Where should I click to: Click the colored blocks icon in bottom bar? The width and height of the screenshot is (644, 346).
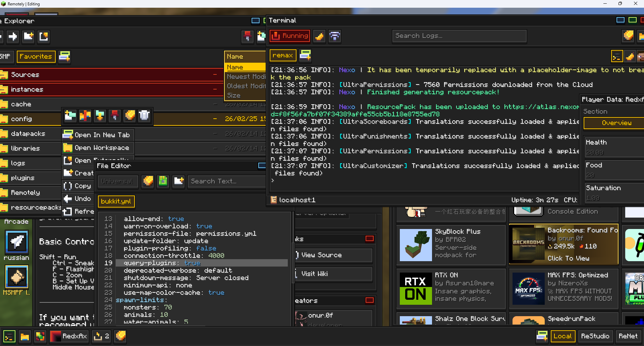(40, 336)
